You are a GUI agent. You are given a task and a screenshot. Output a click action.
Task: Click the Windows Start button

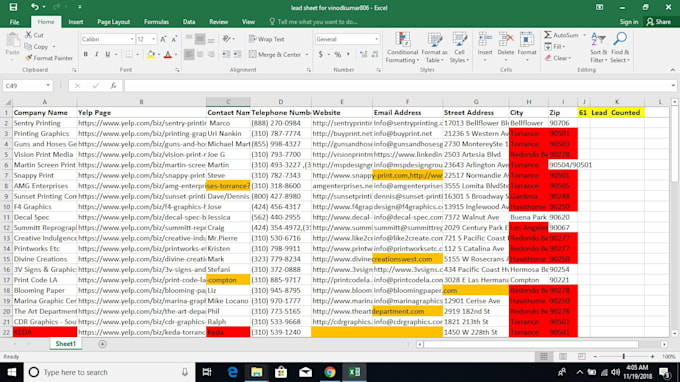click(12, 372)
